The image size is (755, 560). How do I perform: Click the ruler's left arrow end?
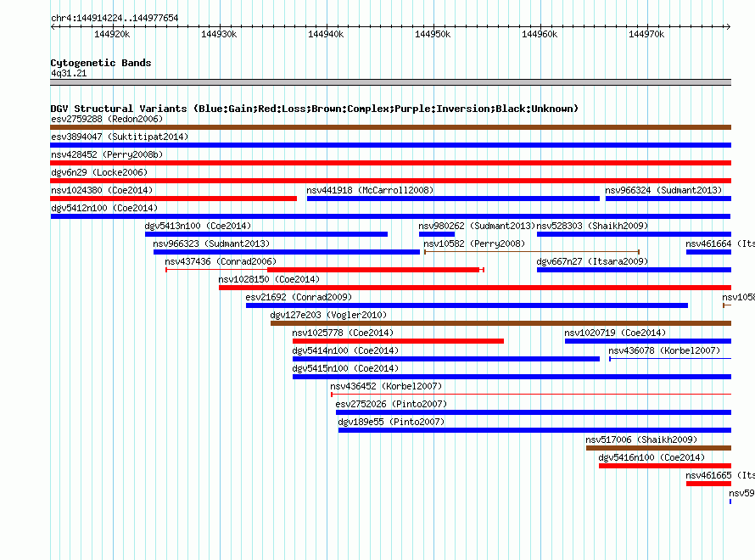pos(53,26)
